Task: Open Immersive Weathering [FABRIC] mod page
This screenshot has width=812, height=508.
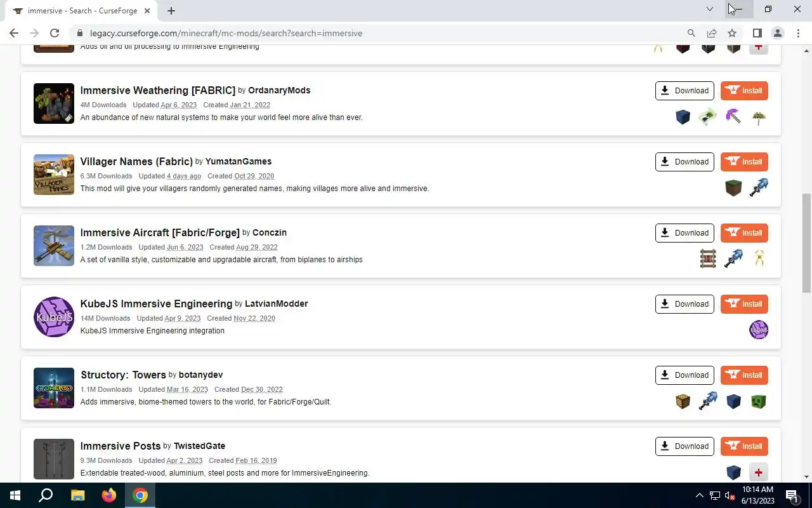Action: tap(157, 90)
